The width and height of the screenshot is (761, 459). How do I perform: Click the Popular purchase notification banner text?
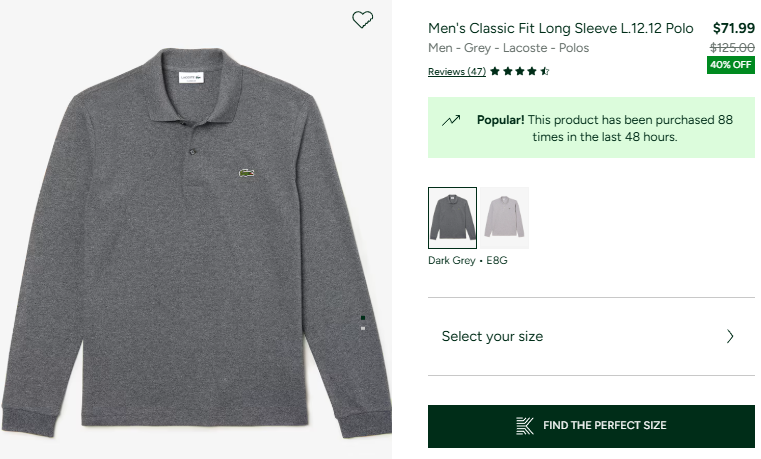pyautogui.click(x=605, y=128)
